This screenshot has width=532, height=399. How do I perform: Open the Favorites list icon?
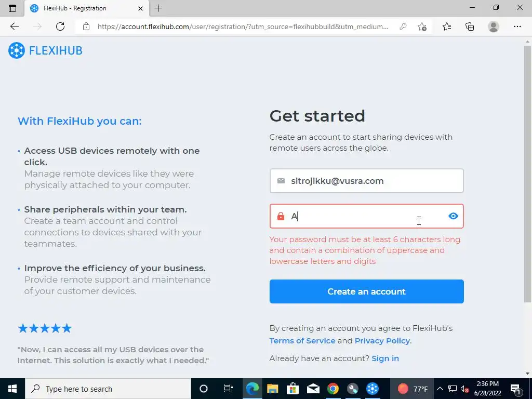[x=447, y=26]
